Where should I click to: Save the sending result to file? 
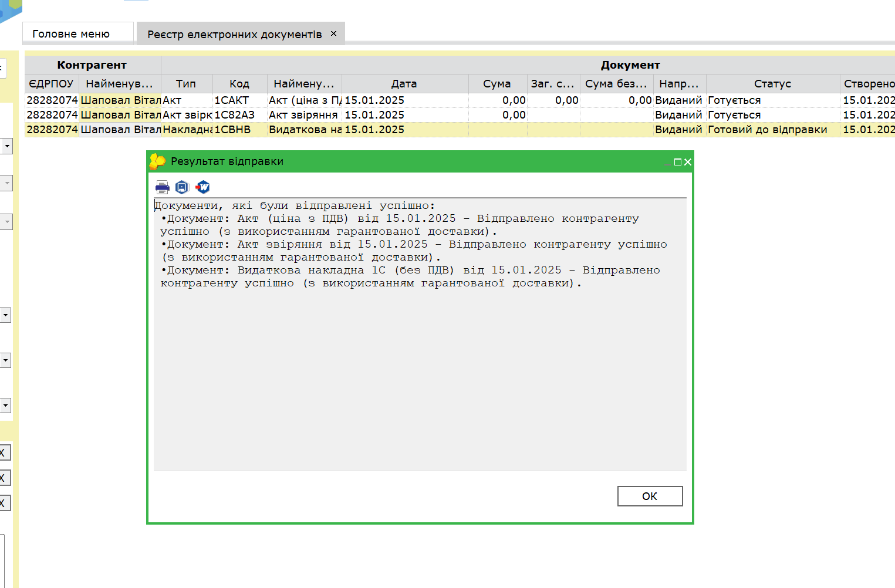coord(182,187)
